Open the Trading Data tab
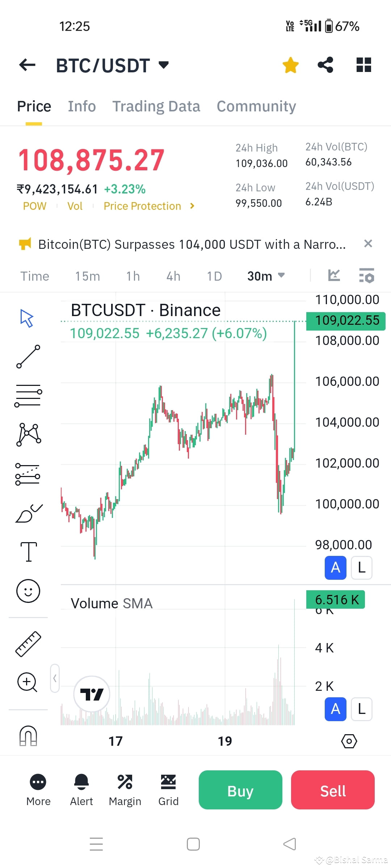 pos(156,106)
